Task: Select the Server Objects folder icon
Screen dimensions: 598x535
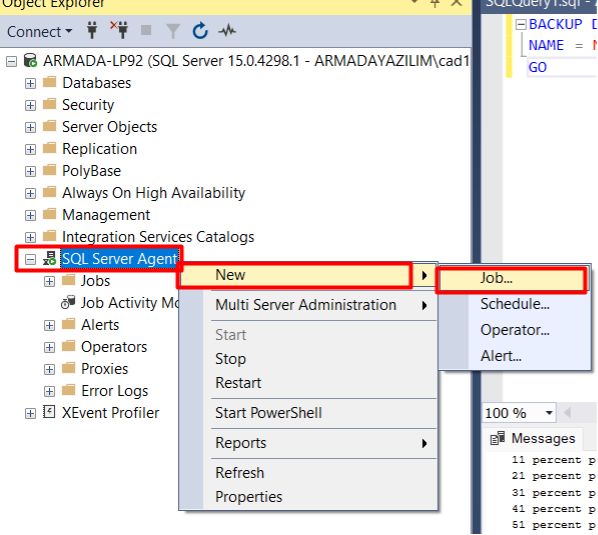Action: click(x=50, y=126)
